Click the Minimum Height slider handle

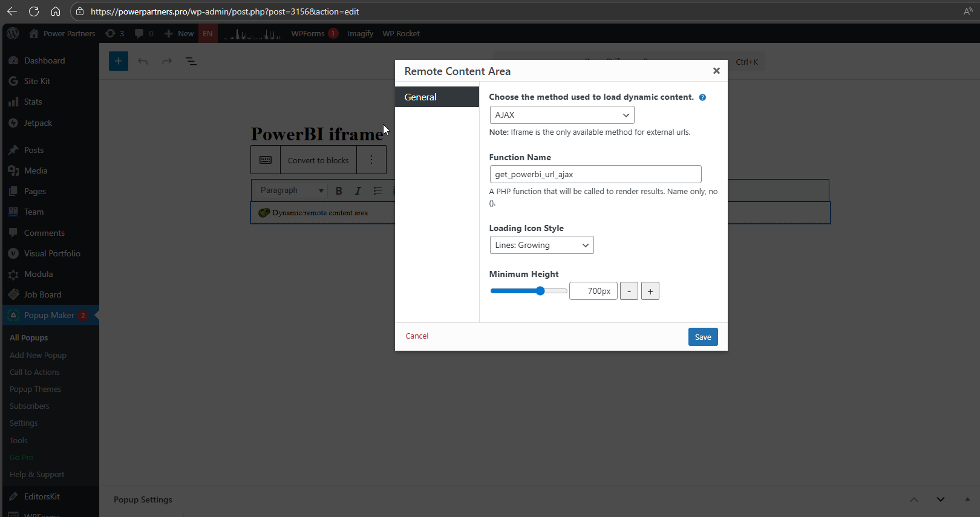pos(540,291)
